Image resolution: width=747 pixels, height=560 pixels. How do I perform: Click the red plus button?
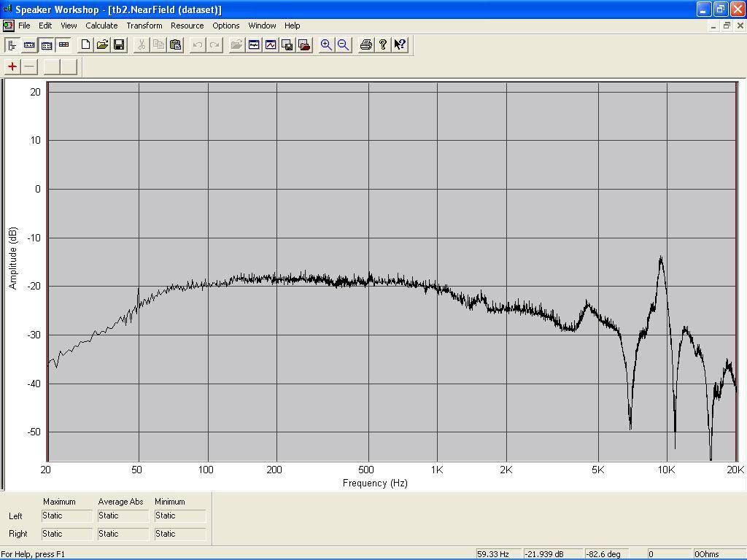tap(12, 66)
